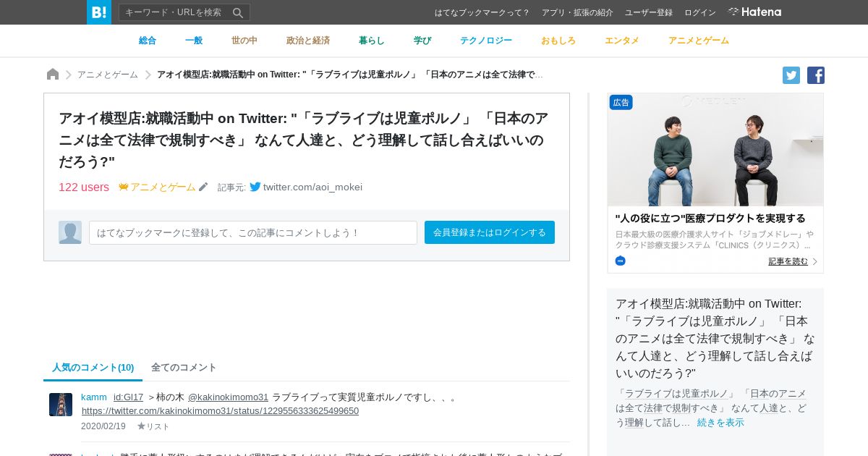Select the 人気のコメント(10) tab
Image resolution: width=868 pixels, height=456 pixels.
(93, 368)
